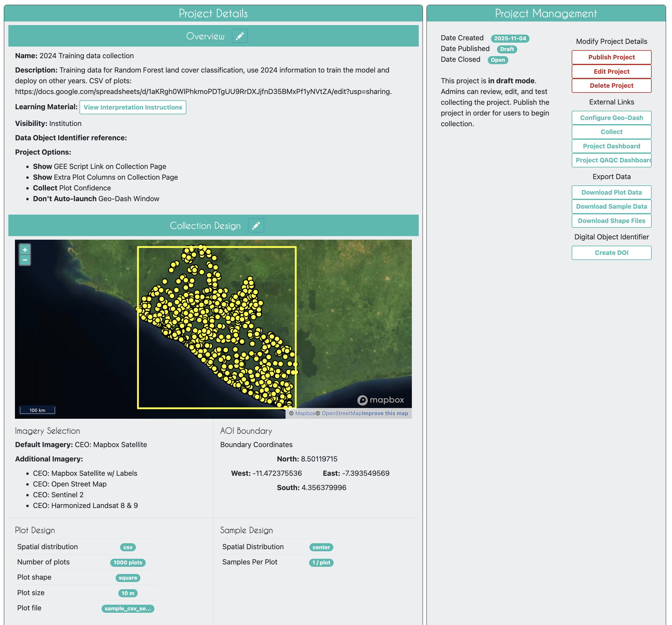This screenshot has width=672, height=625.
Task: Click Download Sample Data
Action: pos(611,207)
